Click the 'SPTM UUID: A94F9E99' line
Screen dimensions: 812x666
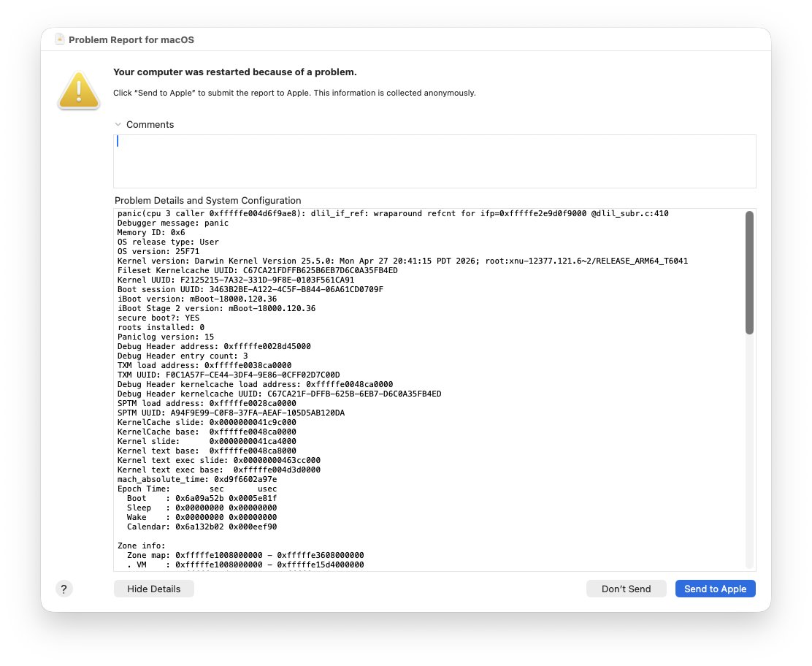231,413
